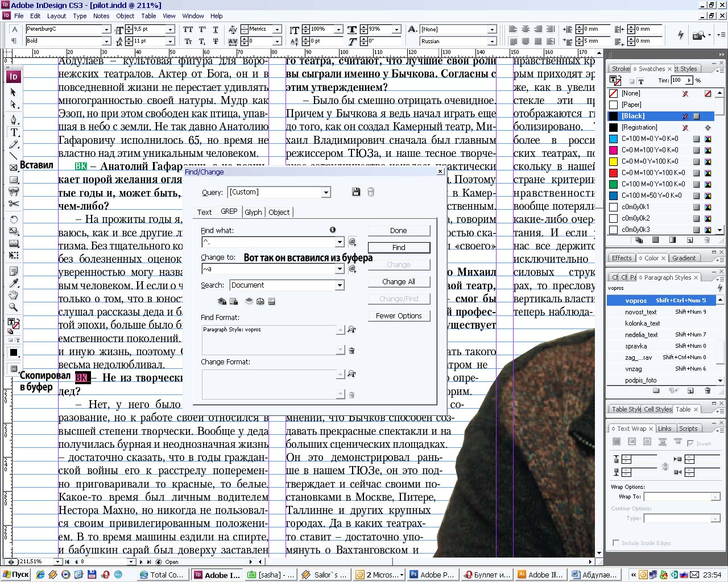This screenshot has height=582, width=728.
Task: Select the Scissors tool
Action: (x=14, y=203)
